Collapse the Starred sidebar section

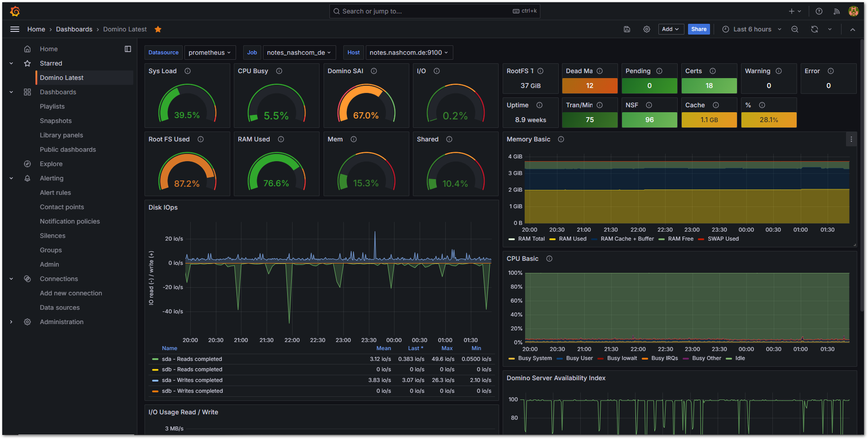(11, 63)
